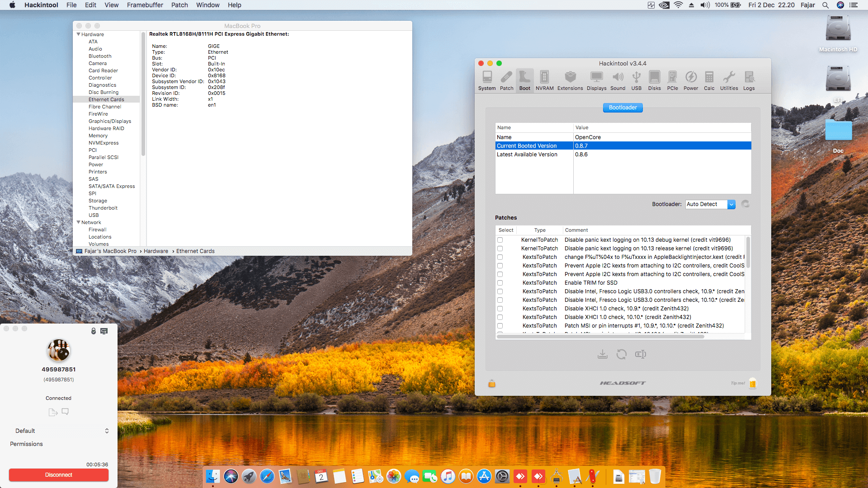Viewport: 868px width, 488px height.
Task: Open the NVRAM tab in Hackintool toolbar
Action: point(544,80)
